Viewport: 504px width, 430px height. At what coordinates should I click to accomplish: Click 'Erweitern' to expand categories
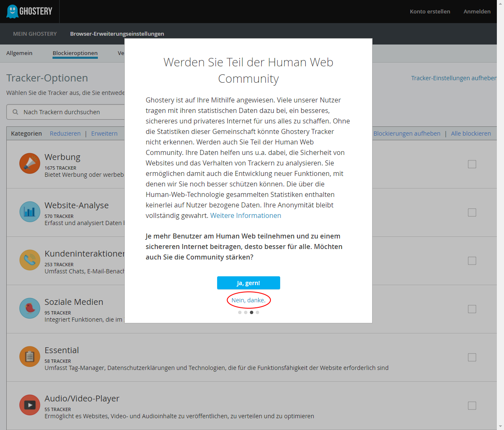pos(104,134)
